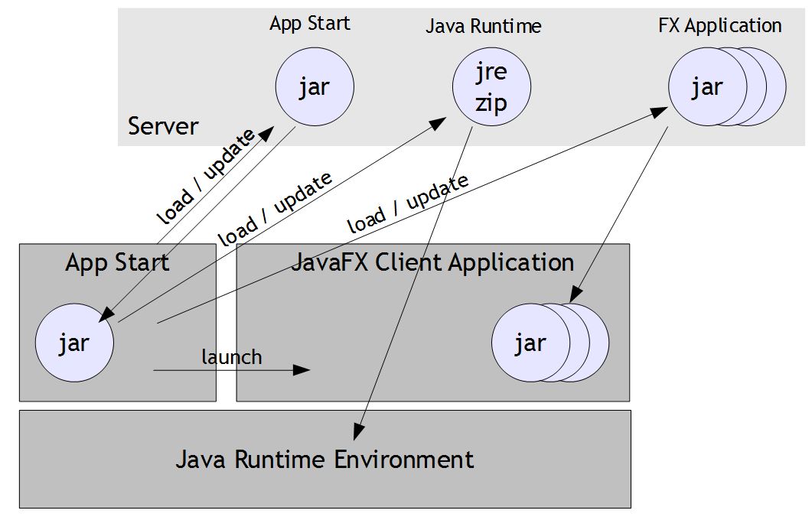Click the "JavaFX Client Application" title
Image resolution: width=812 pixels, height=520 pixels.
[432, 262]
